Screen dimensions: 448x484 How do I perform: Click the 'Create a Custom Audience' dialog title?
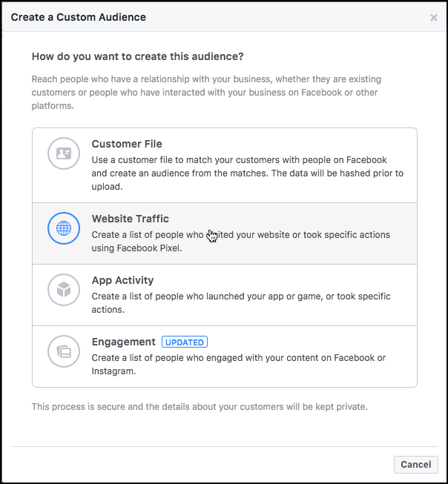tap(79, 17)
